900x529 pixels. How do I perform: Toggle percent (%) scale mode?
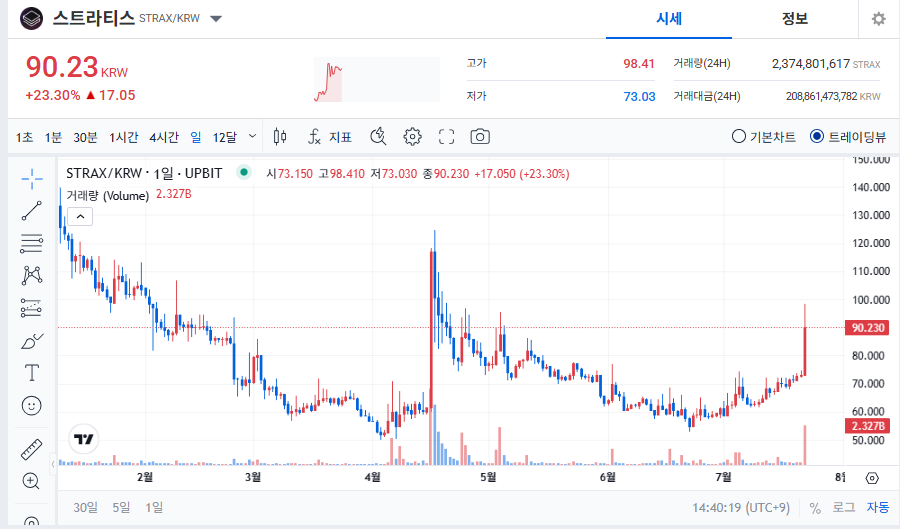click(x=815, y=508)
